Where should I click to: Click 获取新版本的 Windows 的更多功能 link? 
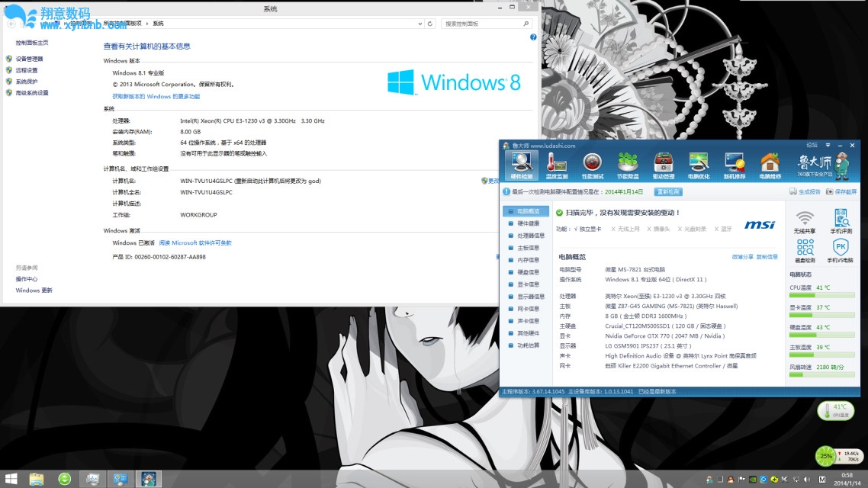click(x=156, y=96)
